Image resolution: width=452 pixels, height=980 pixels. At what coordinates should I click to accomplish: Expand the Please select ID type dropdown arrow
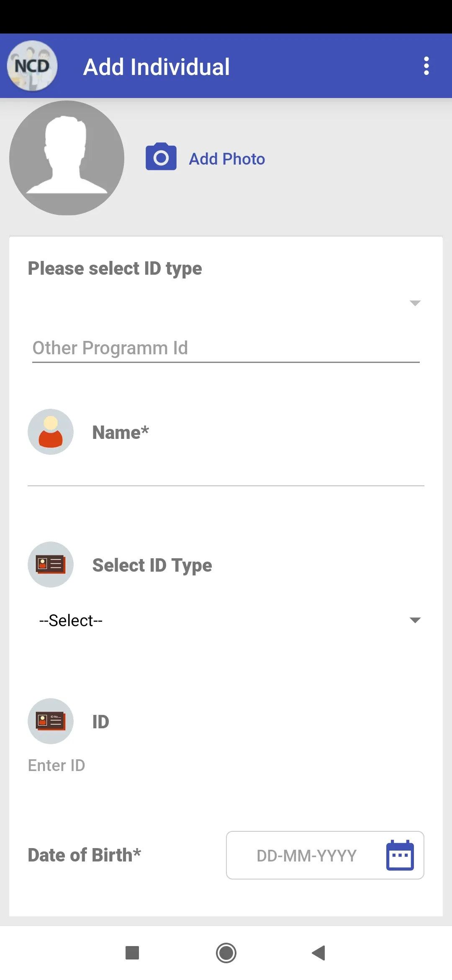tap(415, 303)
